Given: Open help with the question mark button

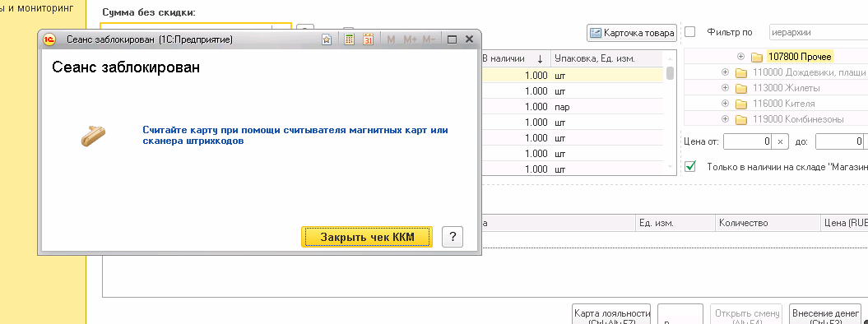Looking at the screenshot, I should click(x=453, y=237).
